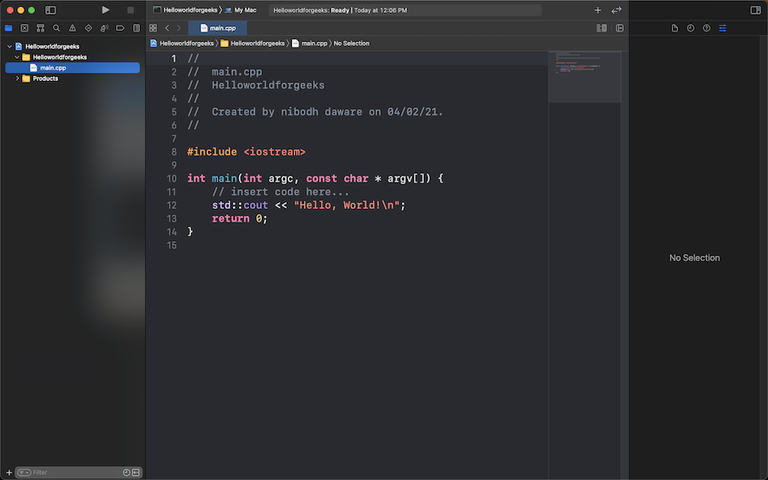Go back in editor history
This screenshot has height=480, width=768.
point(167,28)
